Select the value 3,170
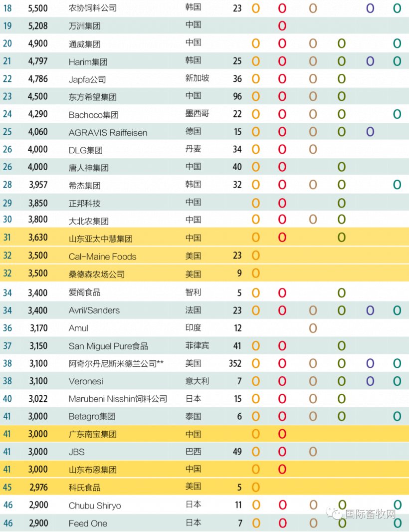The width and height of the screenshot is (409, 532). (x=39, y=328)
